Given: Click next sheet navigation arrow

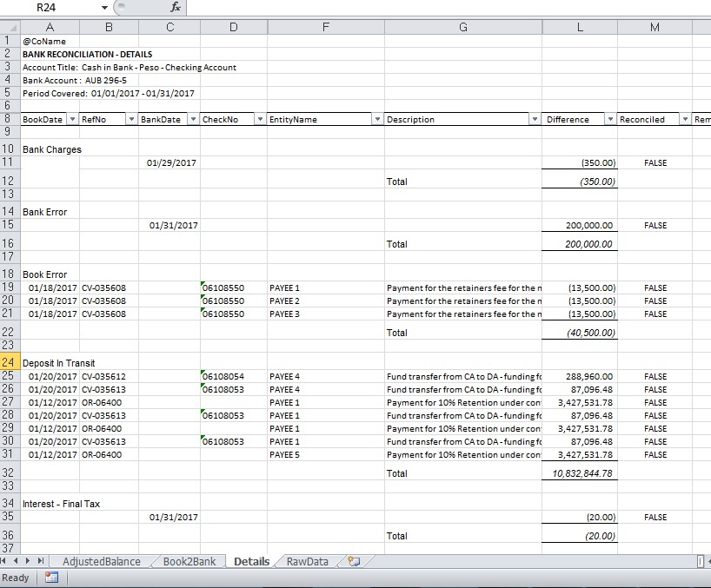Looking at the screenshot, I should click(28, 561).
